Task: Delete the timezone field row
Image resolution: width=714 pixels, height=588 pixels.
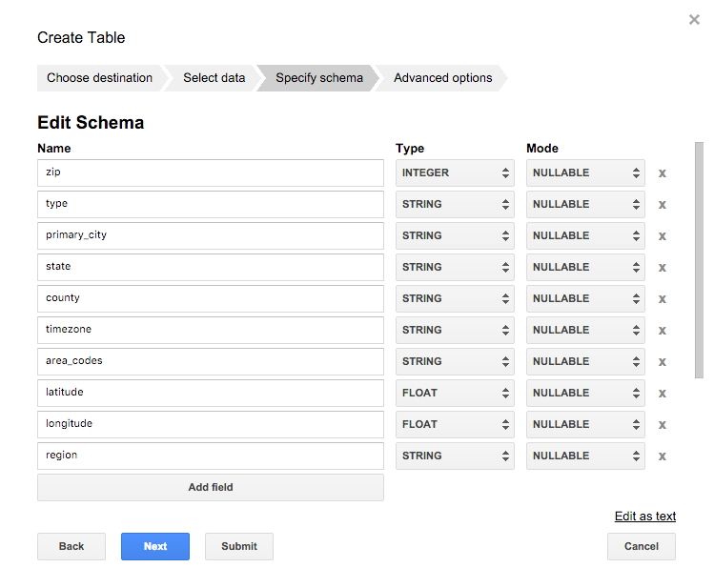Action: coord(662,331)
